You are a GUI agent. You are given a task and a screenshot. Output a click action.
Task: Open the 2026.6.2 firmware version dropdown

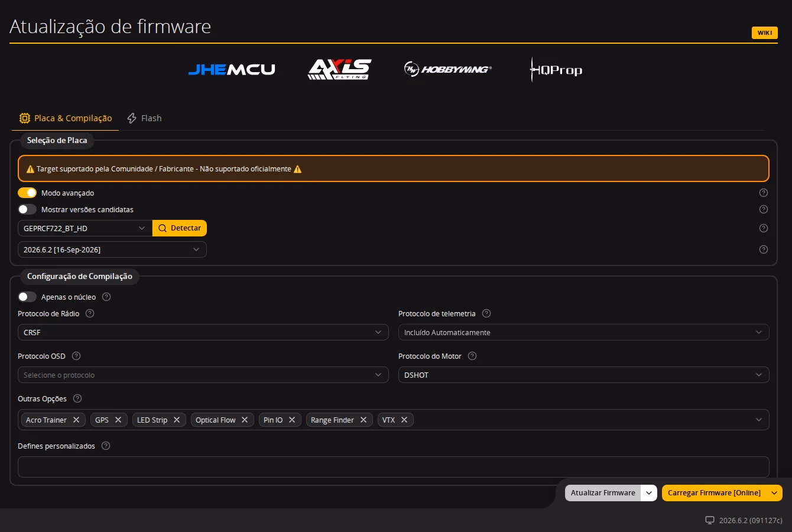point(112,249)
